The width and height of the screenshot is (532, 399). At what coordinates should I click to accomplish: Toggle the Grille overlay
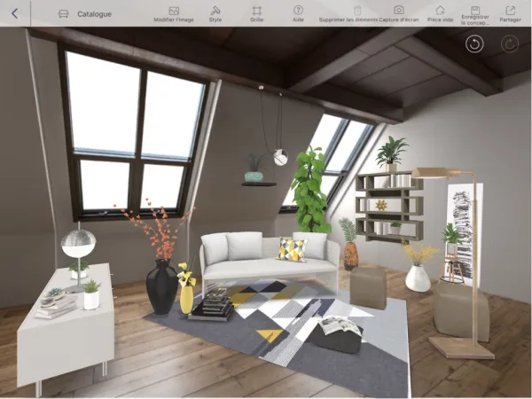pos(256,10)
